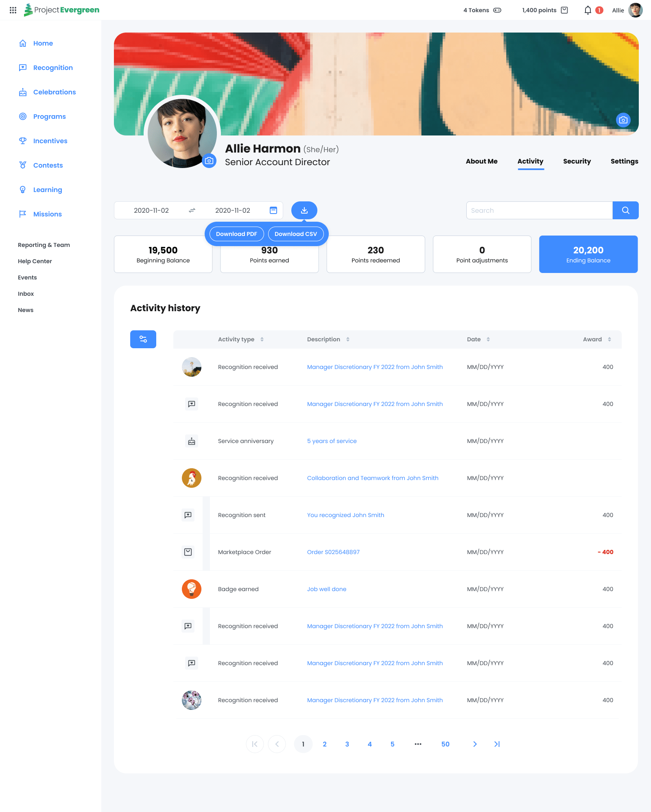Click Download PDF button

236,234
